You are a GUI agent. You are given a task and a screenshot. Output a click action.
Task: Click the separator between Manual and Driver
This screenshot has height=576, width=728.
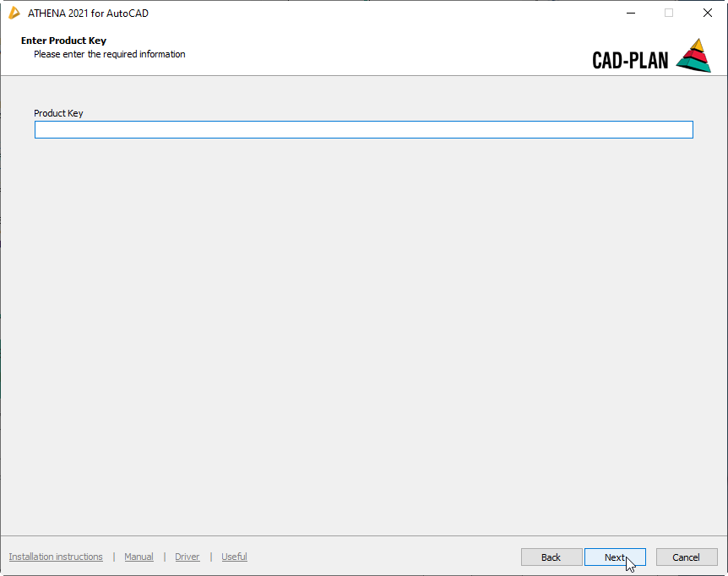(x=165, y=557)
